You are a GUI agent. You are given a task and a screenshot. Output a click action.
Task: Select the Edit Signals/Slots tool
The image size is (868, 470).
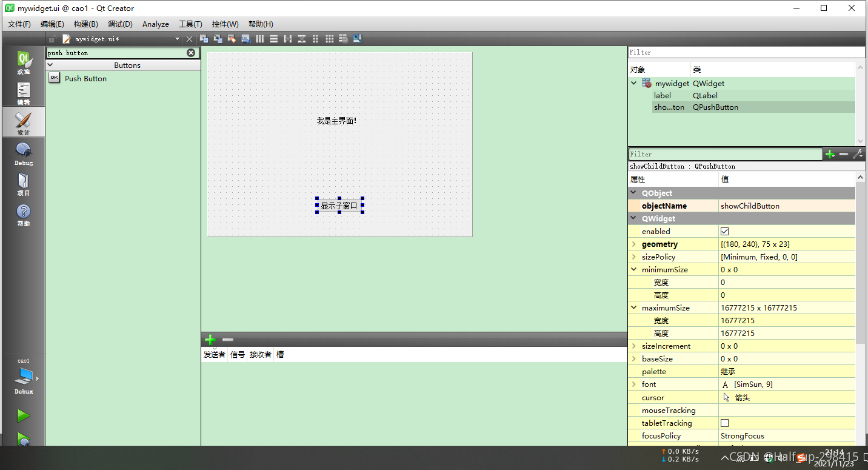click(218, 39)
